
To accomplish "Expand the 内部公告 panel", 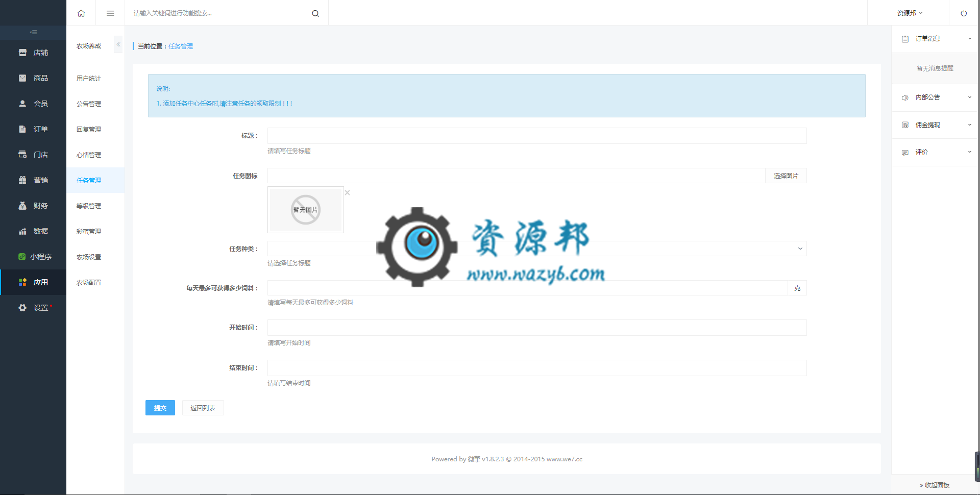I will click(x=935, y=97).
